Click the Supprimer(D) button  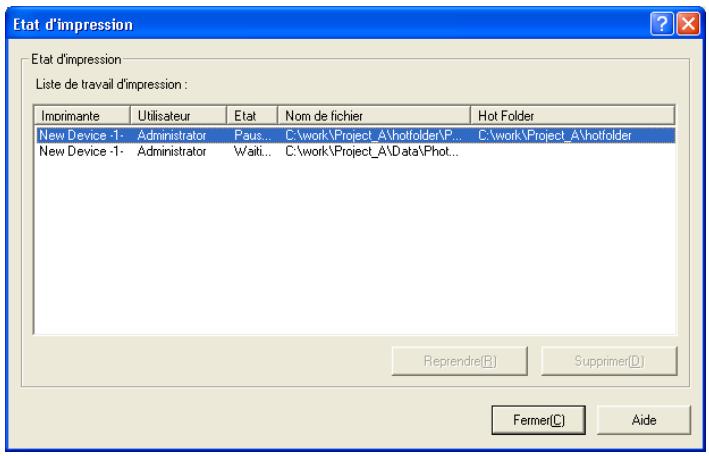click(609, 361)
